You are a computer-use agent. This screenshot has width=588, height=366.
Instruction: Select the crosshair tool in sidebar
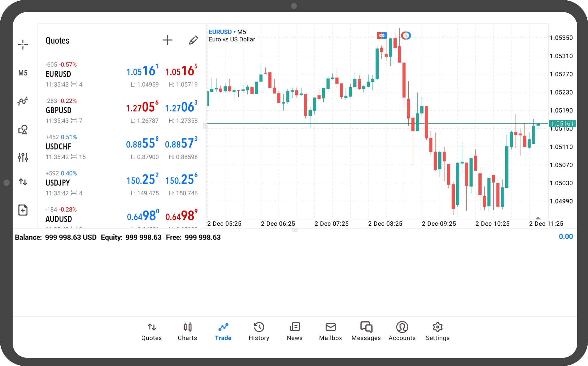pyautogui.click(x=23, y=45)
